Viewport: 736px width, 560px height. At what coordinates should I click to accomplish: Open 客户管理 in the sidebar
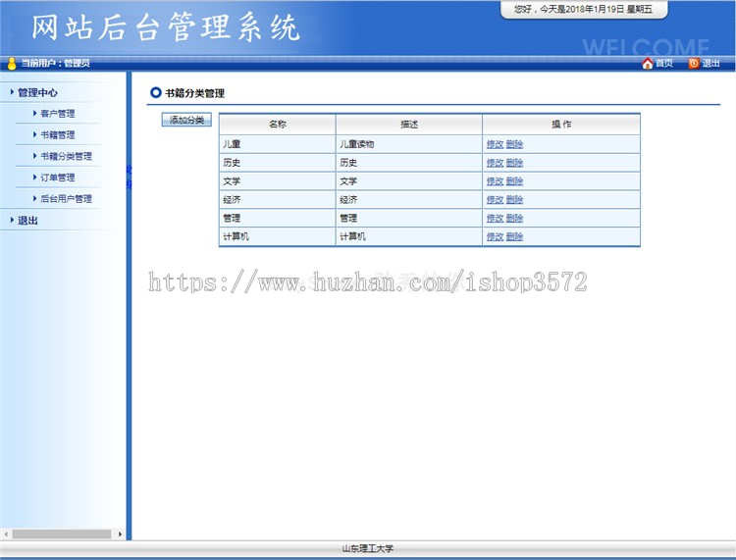coord(57,114)
